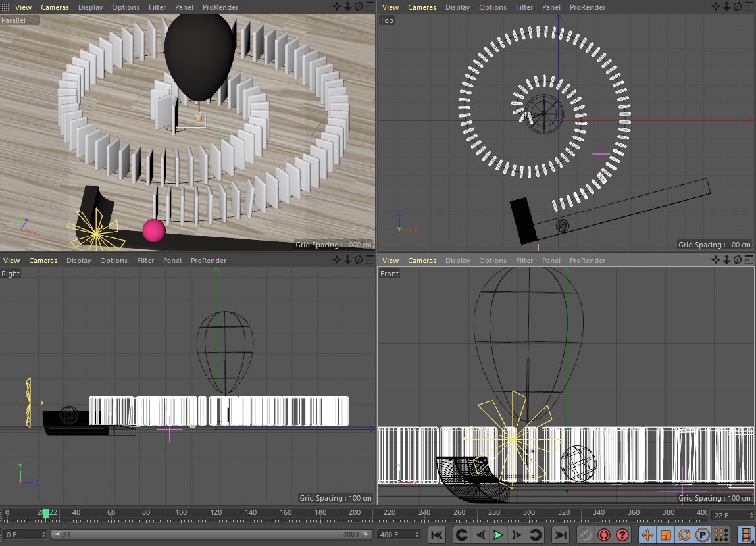Step forward one frame
The width and height of the screenshot is (756, 546).
(517, 535)
